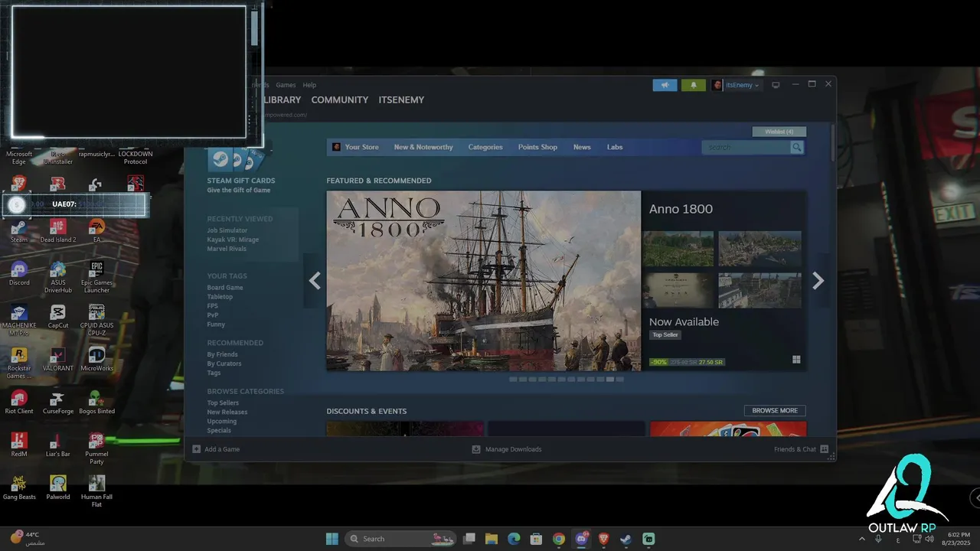
Task: Open CapCut desktop shortcut
Action: pos(57,316)
